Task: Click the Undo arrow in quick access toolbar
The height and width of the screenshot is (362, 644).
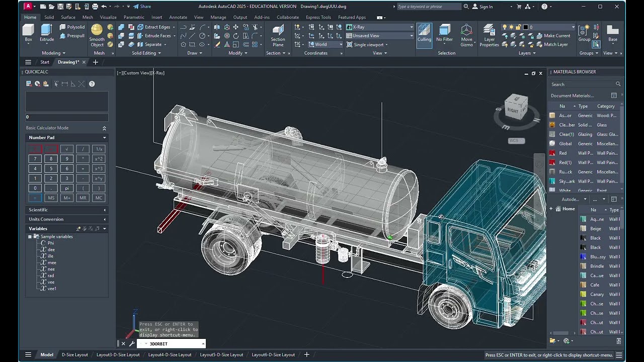Action: [104, 7]
